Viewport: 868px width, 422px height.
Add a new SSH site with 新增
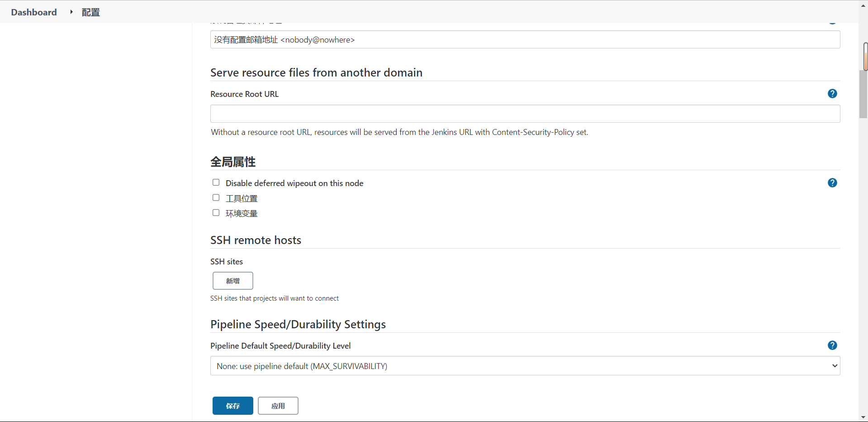click(x=232, y=281)
